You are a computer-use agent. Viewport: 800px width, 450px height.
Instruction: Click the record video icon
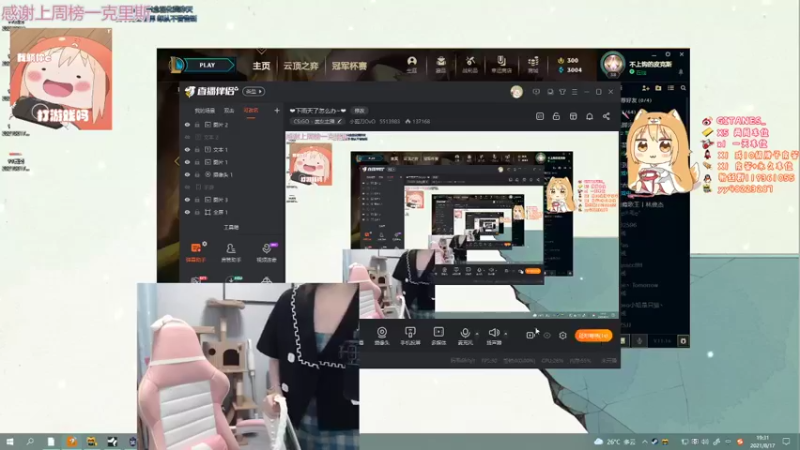click(x=530, y=335)
